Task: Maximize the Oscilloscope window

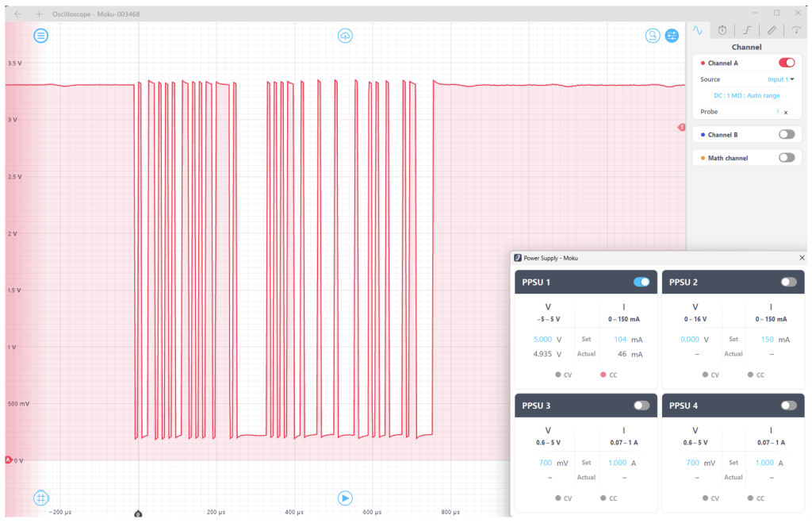Action: (776, 13)
